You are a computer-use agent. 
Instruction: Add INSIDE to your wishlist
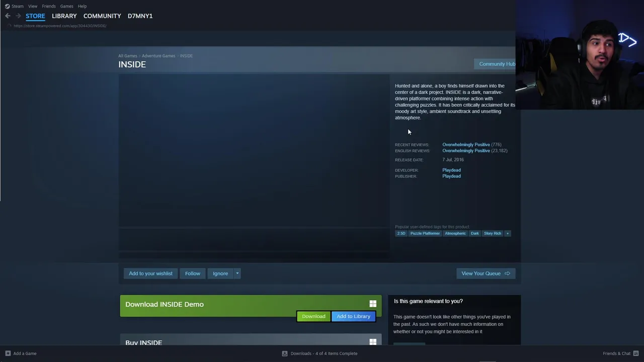pos(150,274)
